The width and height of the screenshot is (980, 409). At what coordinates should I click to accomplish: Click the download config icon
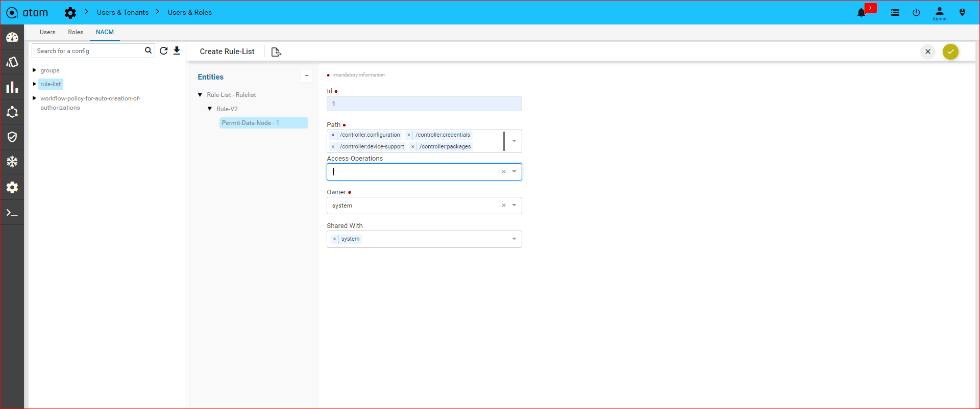pos(177,50)
